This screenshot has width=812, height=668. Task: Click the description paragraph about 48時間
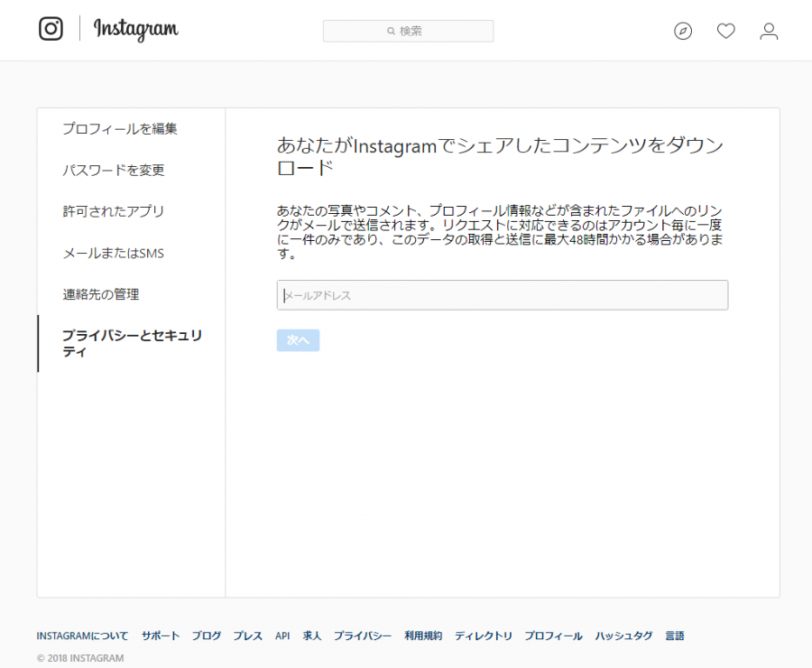point(500,232)
